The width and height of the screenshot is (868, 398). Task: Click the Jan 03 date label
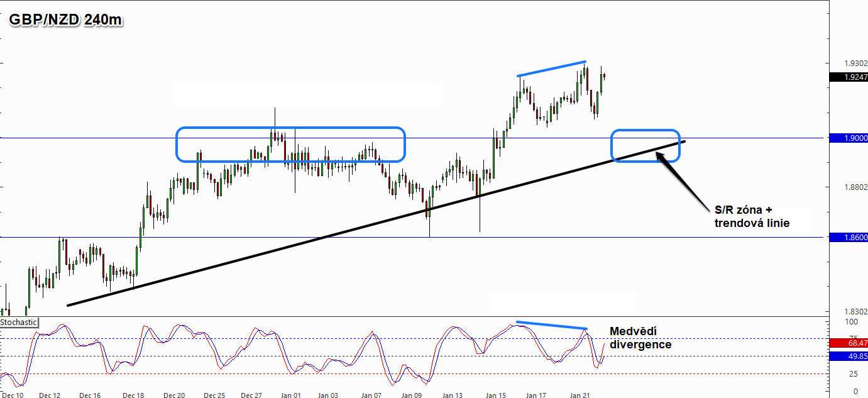coord(327,395)
